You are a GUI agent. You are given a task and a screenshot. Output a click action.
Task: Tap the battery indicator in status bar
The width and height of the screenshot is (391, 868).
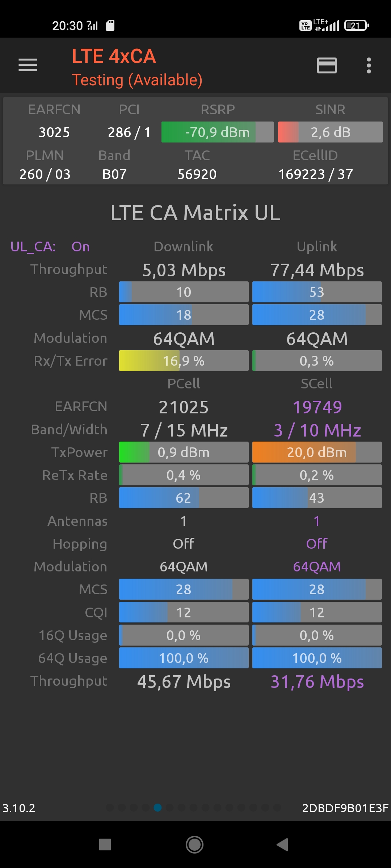point(356,25)
